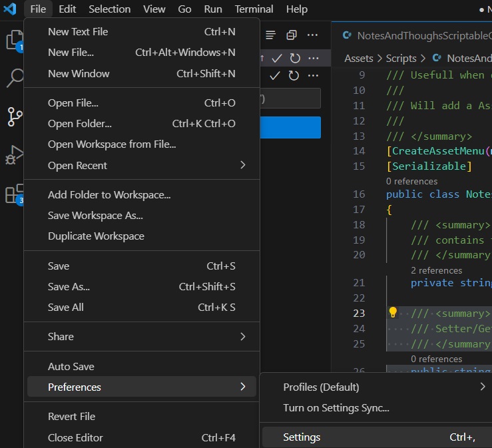The image size is (492, 448).
Task: Open the Extensions view
Action: pyautogui.click(x=13, y=194)
